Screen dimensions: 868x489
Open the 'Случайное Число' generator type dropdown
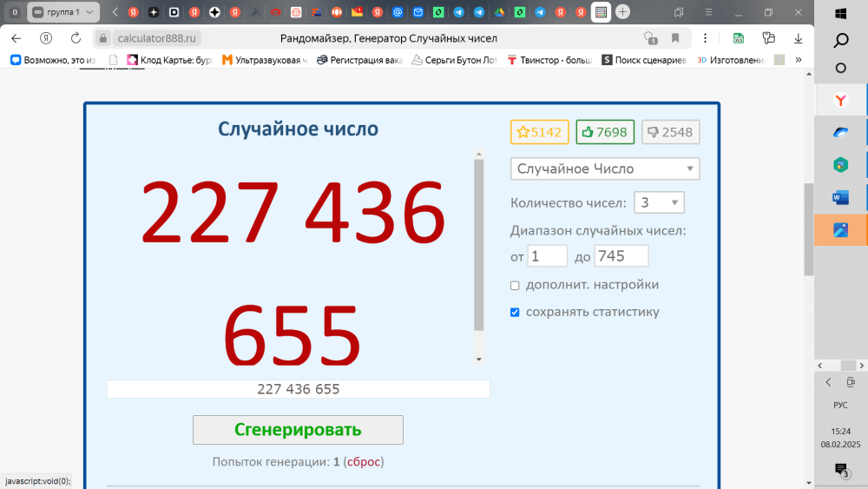click(x=604, y=169)
